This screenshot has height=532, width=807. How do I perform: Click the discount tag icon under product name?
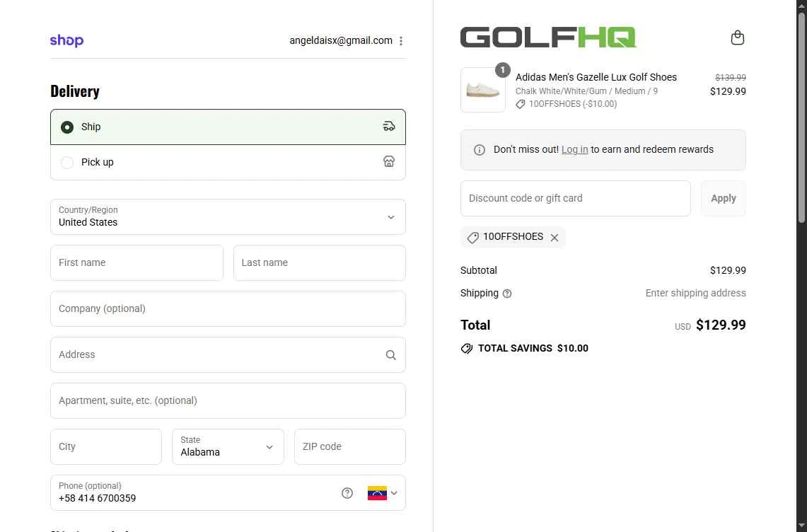tap(521, 104)
